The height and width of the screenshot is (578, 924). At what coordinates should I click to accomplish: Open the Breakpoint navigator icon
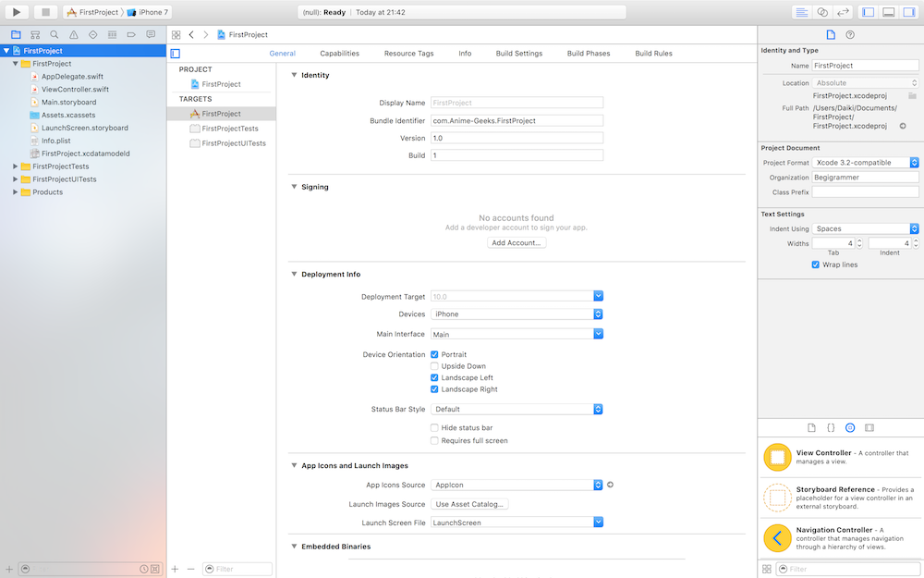(x=131, y=35)
